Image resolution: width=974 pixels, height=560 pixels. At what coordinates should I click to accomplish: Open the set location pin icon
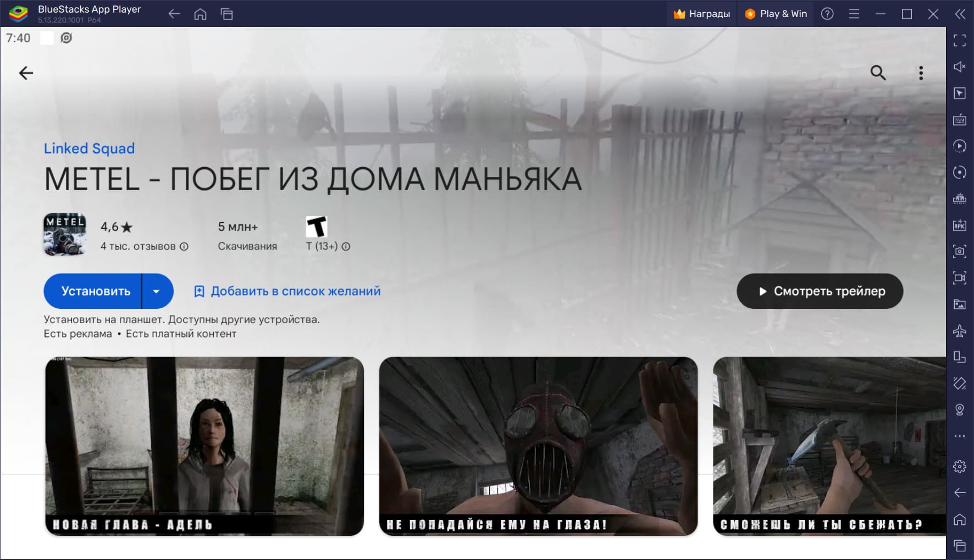pyautogui.click(x=960, y=409)
